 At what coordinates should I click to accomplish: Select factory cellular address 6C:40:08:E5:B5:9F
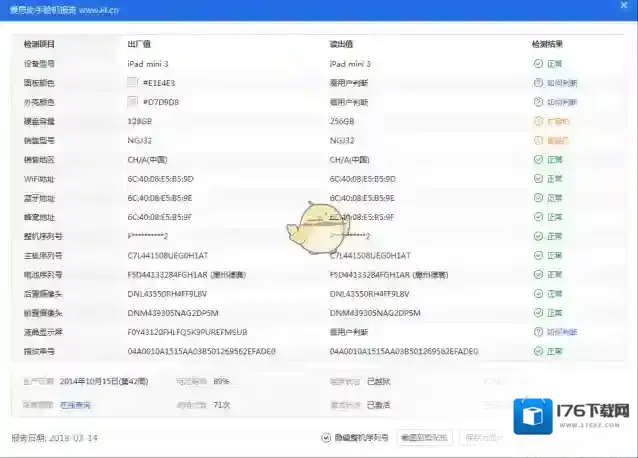(x=160, y=217)
